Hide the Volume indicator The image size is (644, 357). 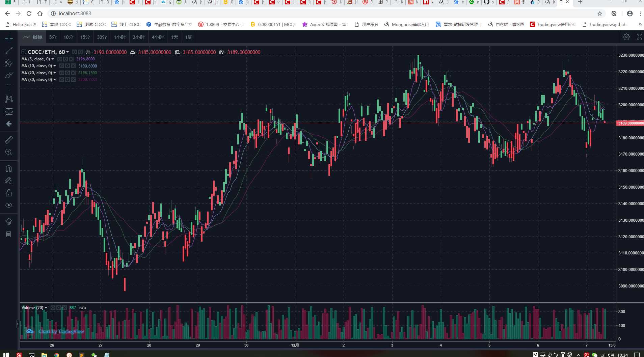53,308
